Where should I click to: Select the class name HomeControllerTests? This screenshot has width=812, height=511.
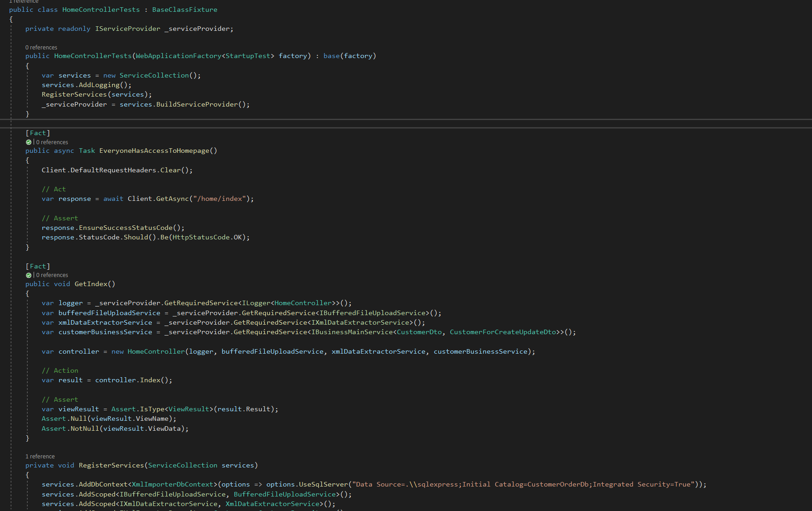(x=101, y=10)
